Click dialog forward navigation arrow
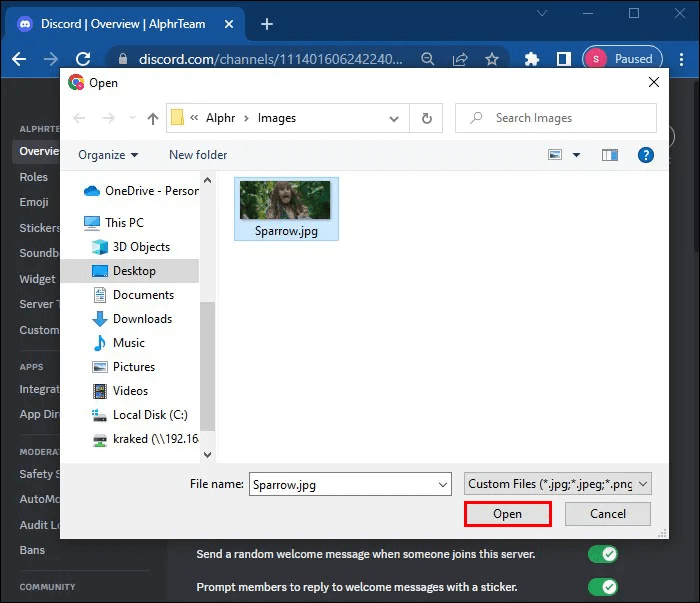 [x=108, y=118]
